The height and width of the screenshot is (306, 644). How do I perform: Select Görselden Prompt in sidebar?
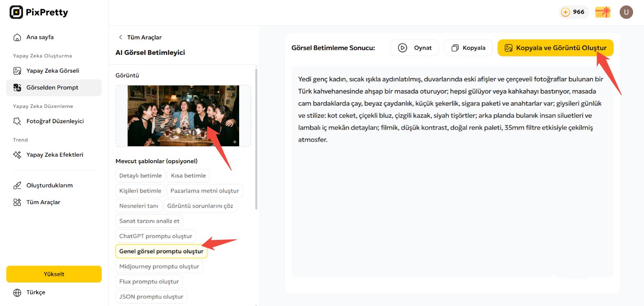tap(52, 87)
